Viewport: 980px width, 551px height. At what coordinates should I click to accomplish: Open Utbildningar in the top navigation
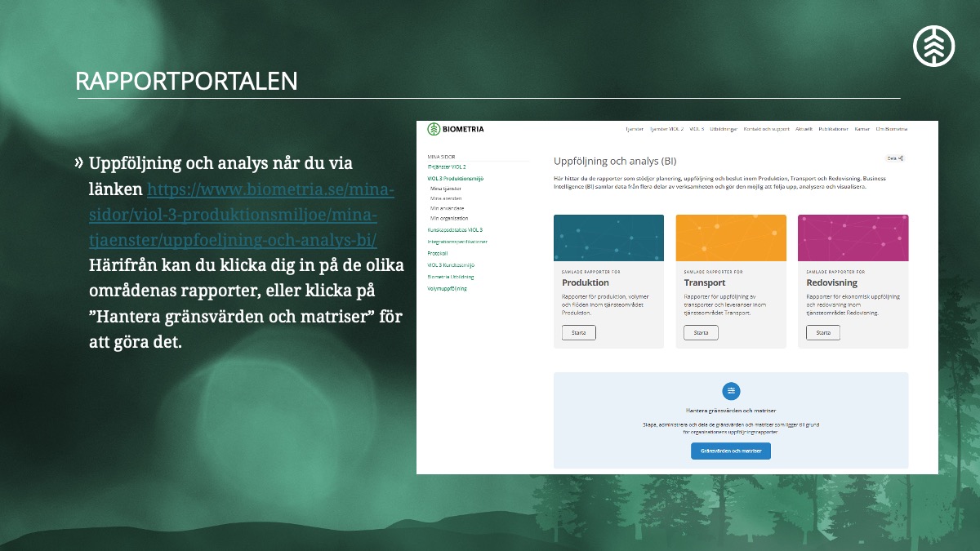click(x=724, y=129)
